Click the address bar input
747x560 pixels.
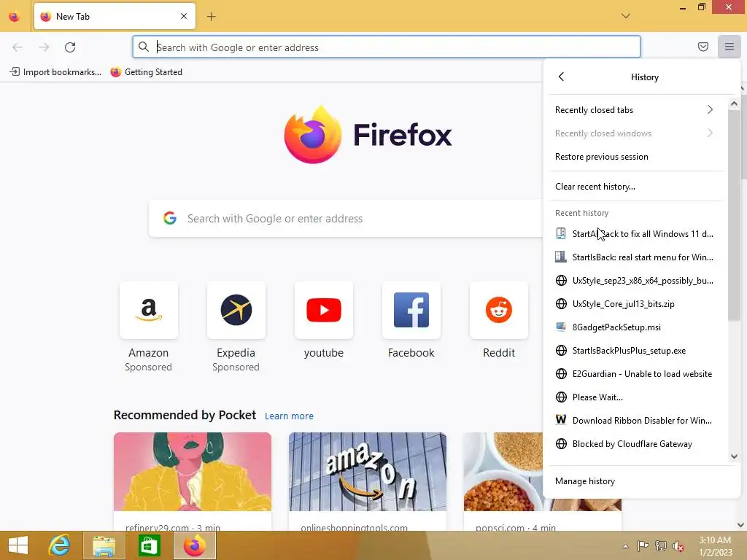(387, 47)
